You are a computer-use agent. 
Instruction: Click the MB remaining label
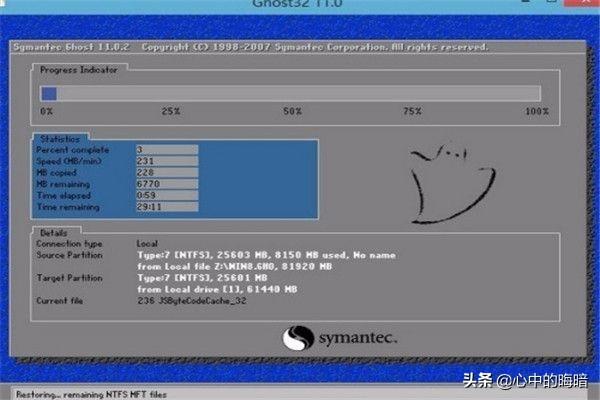click(x=63, y=184)
